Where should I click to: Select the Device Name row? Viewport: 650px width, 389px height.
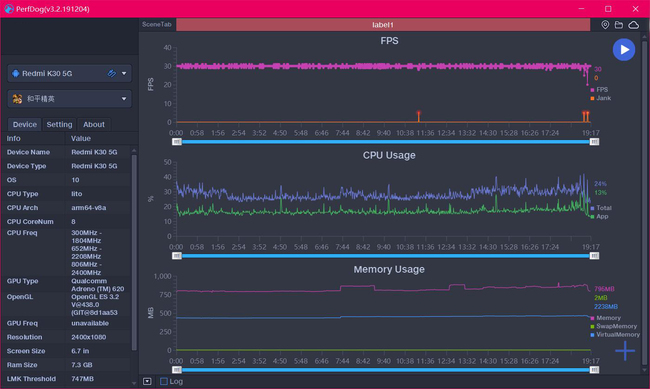[x=66, y=152]
